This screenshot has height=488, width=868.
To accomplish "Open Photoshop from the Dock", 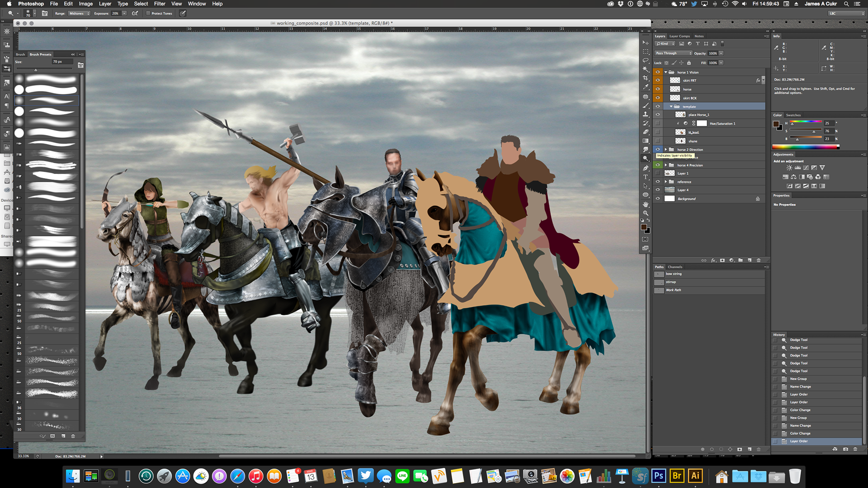I will pyautogui.click(x=659, y=476).
